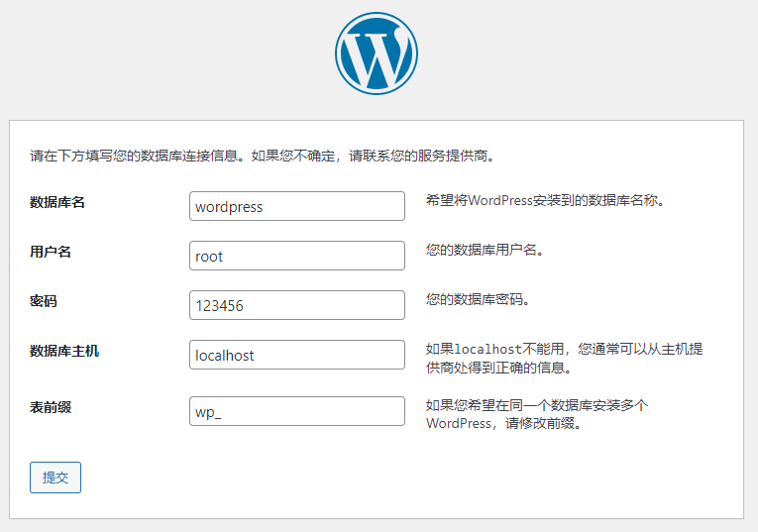Click the 数据库名 field label
The image size is (758, 532).
coord(57,202)
